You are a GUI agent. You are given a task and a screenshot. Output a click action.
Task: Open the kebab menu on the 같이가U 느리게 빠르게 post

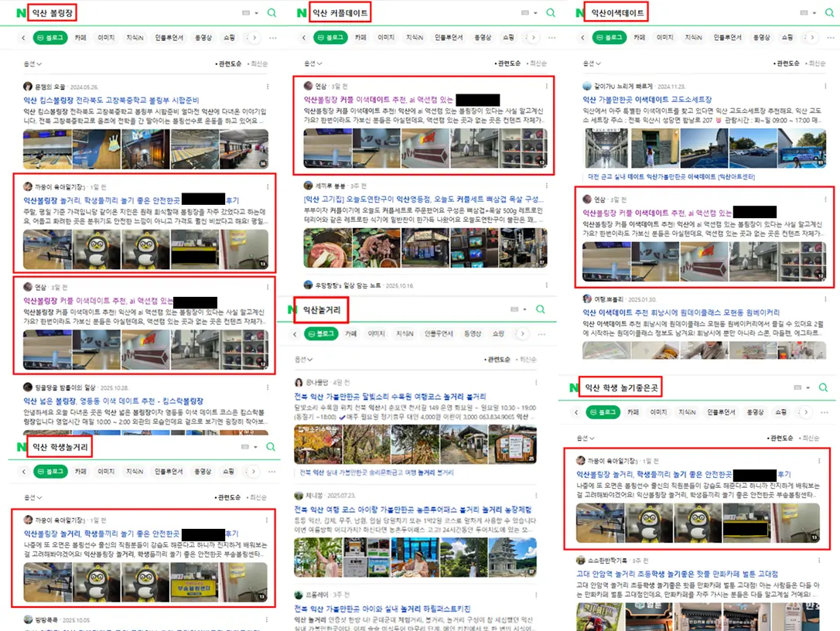[825, 86]
